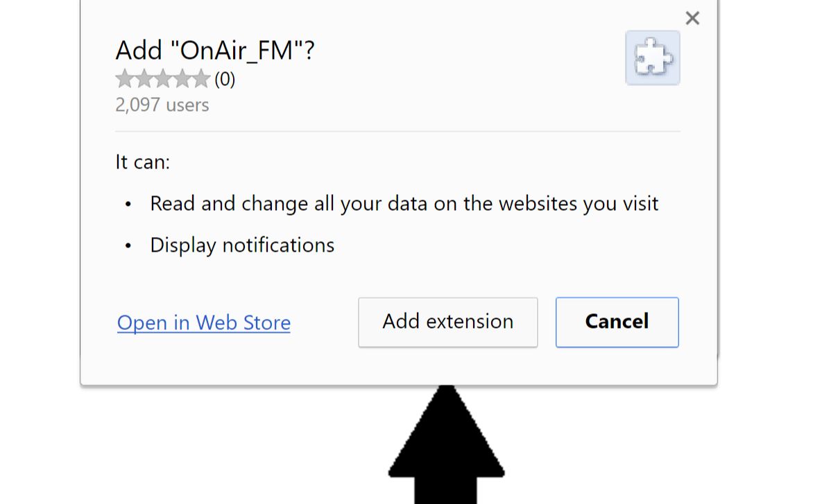The height and width of the screenshot is (504, 822).
Task: Click the puzzle piece extension icon
Action: [652, 58]
